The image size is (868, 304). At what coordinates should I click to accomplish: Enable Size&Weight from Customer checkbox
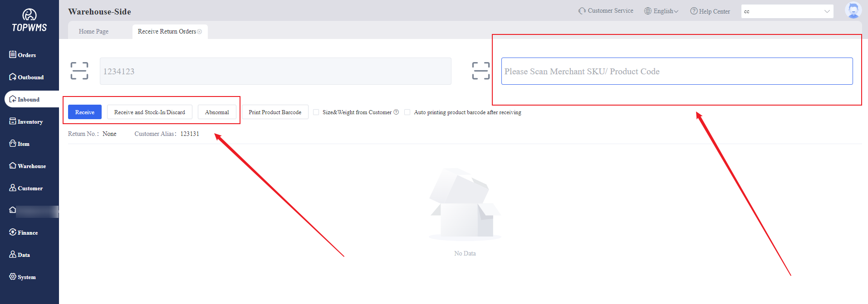pyautogui.click(x=316, y=112)
